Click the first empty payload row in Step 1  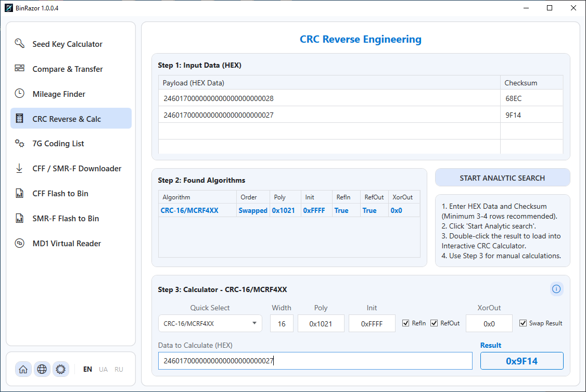pyautogui.click(x=329, y=131)
